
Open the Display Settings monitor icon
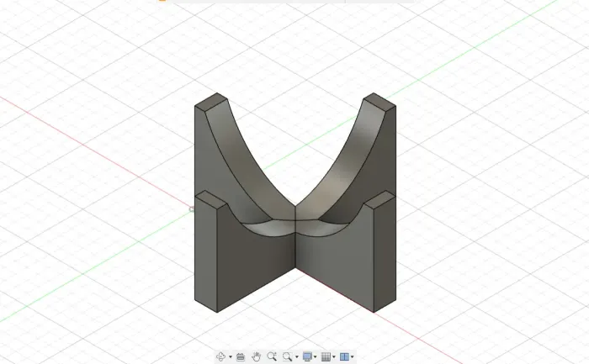[307, 356]
